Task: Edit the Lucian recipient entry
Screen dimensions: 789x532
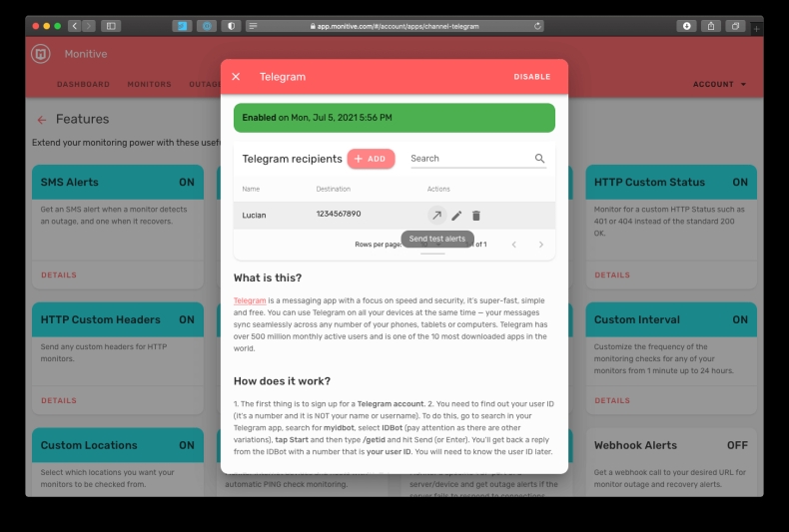Action: tap(456, 215)
